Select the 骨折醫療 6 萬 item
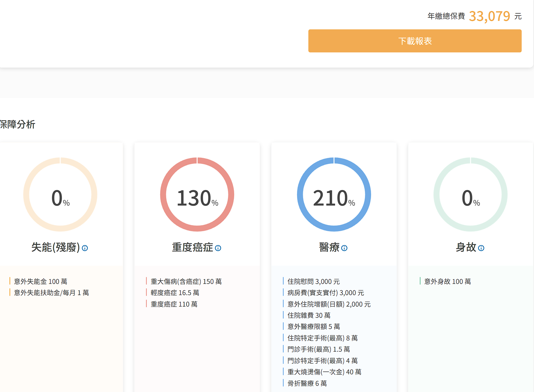The height and width of the screenshot is (392, 534). [x=307, y=383]
